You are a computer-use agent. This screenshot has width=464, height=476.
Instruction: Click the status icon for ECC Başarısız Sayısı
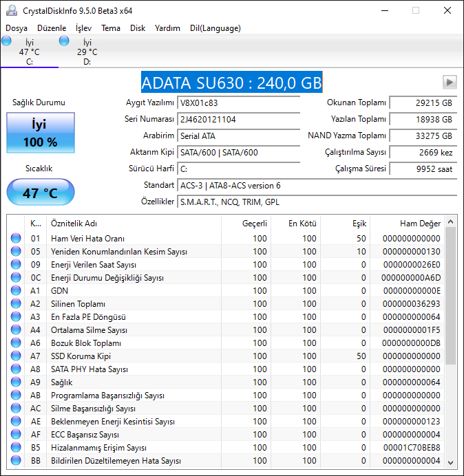(16, 435)
